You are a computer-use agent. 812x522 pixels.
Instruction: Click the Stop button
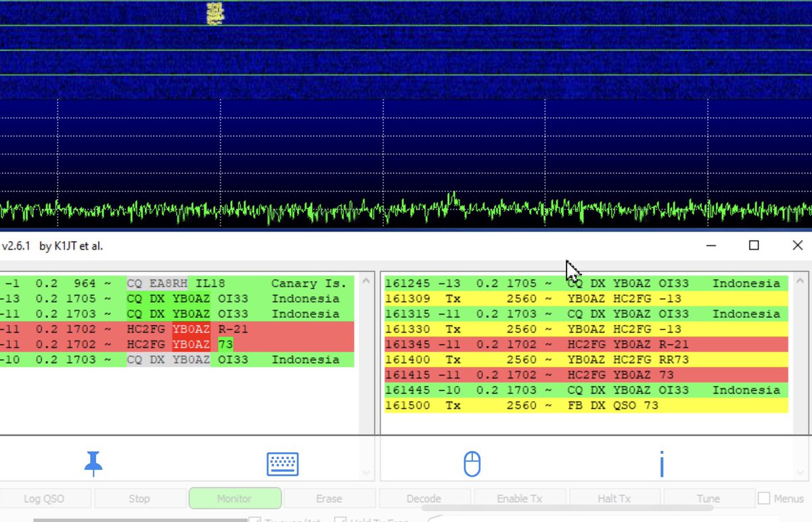139,498
